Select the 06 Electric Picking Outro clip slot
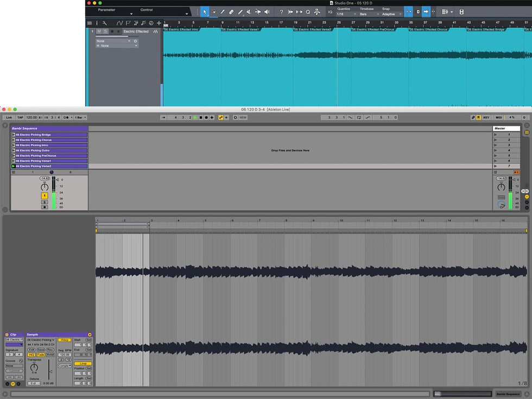Viewport: 532px width, 399px height. (51, 150)
